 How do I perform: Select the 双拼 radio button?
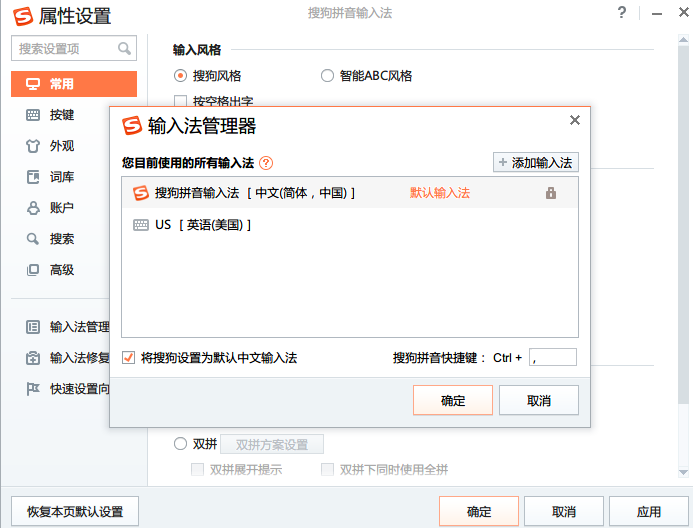click(181, 444)
